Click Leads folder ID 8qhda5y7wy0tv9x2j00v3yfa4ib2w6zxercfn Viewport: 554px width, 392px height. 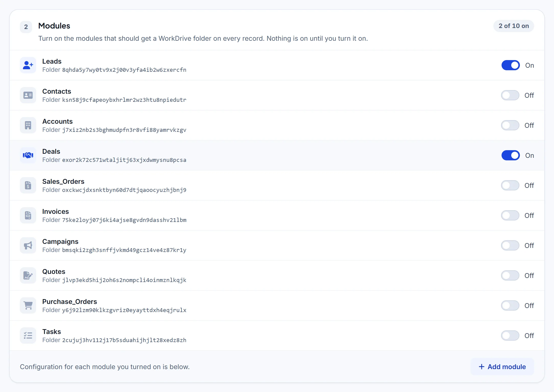click(124, 70)
